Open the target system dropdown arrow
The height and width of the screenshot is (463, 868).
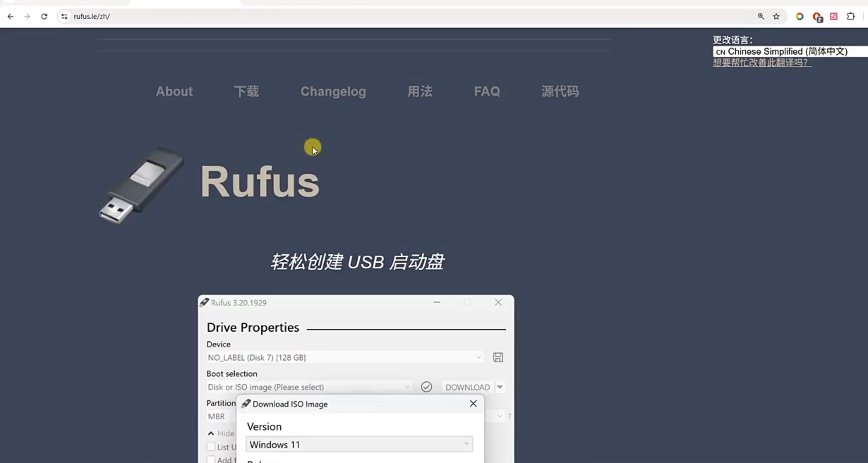tap(500, 416)
